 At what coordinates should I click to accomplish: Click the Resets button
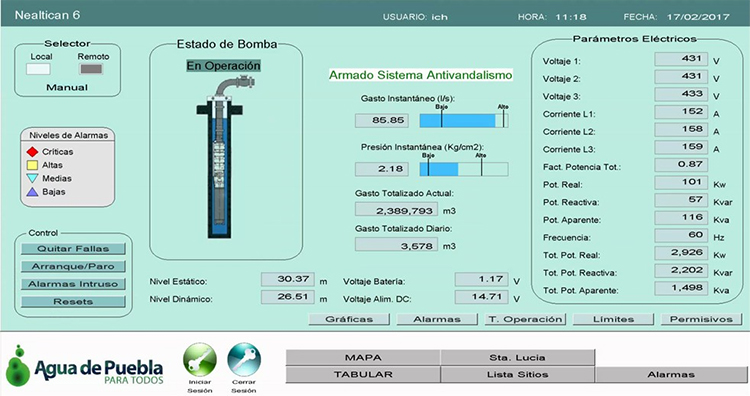73,302
